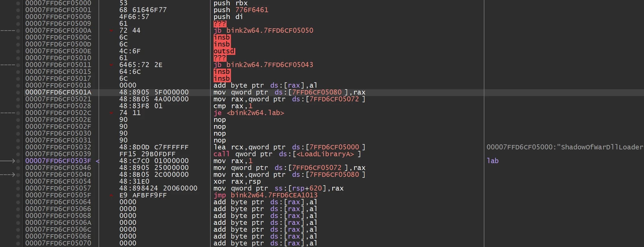
Task: Click red jump arrow beside 6465:72 2E bytes
Action: (x=111, y=65)
